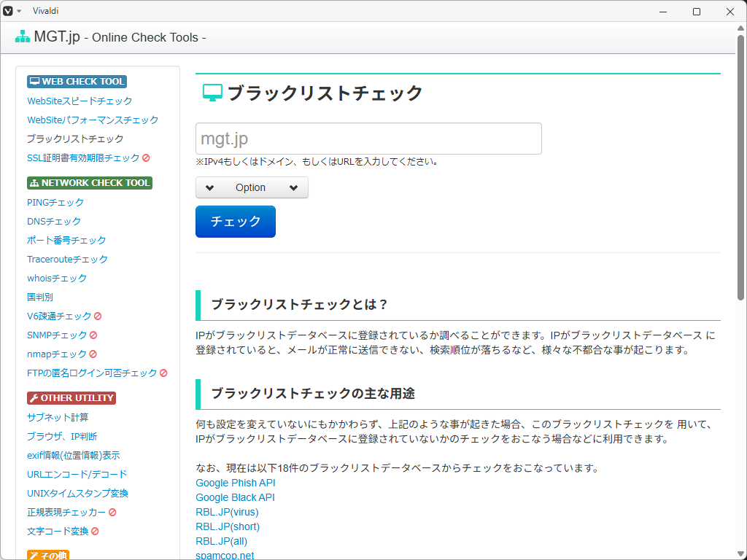Open PINGチェック tool
The image size is (747, 560).
55,203
